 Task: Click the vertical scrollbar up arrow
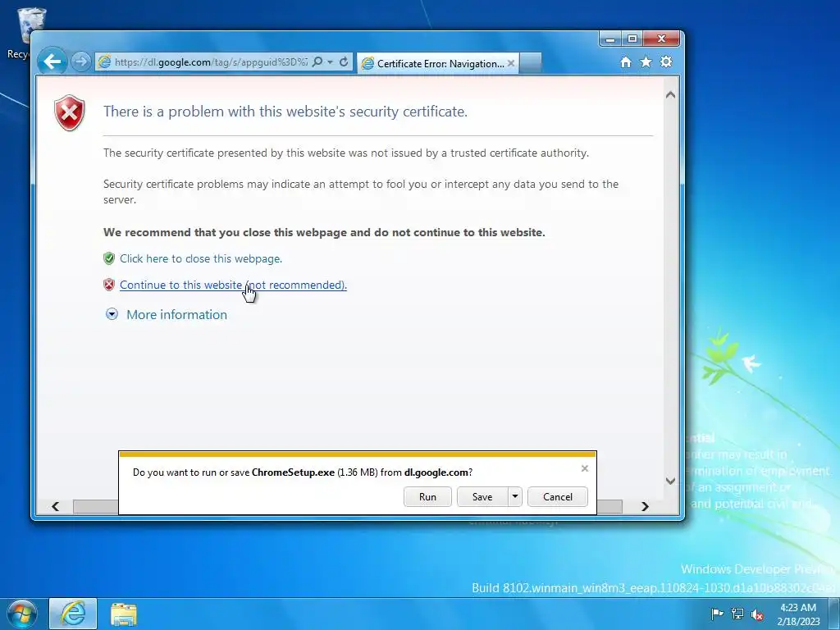tap(670, 95)
